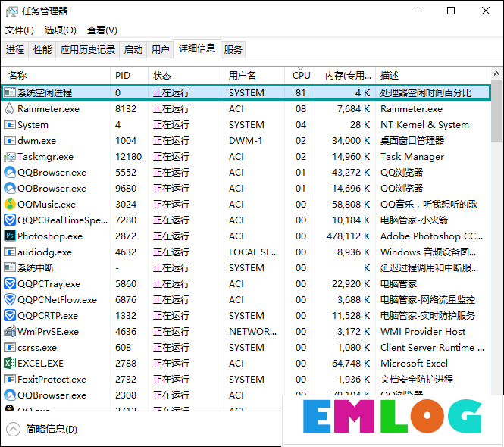Click the WmiPrvSE.exe icon
Image resolution: width=504 pixels, height=447 pixels.
[x=10, y=331]
